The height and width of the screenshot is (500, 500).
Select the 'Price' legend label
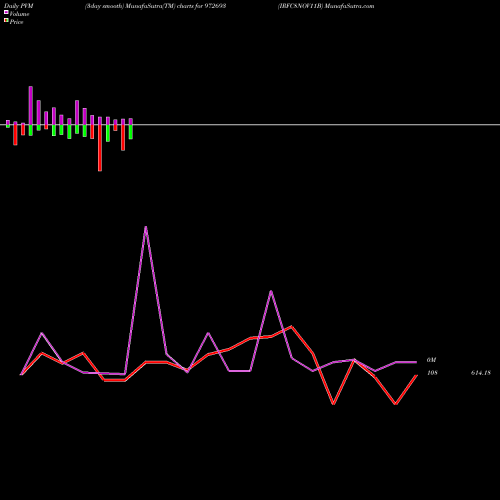(x=16, y=22)
